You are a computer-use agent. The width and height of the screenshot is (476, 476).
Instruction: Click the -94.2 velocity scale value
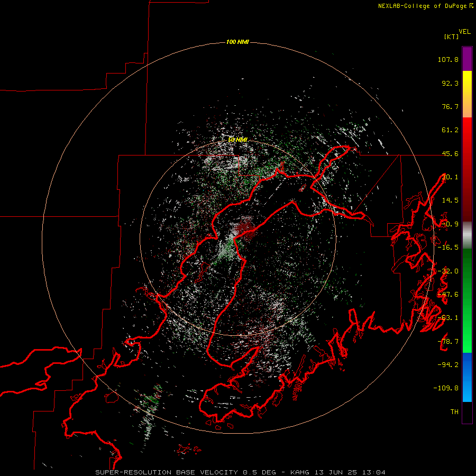(x=448, y=364)
